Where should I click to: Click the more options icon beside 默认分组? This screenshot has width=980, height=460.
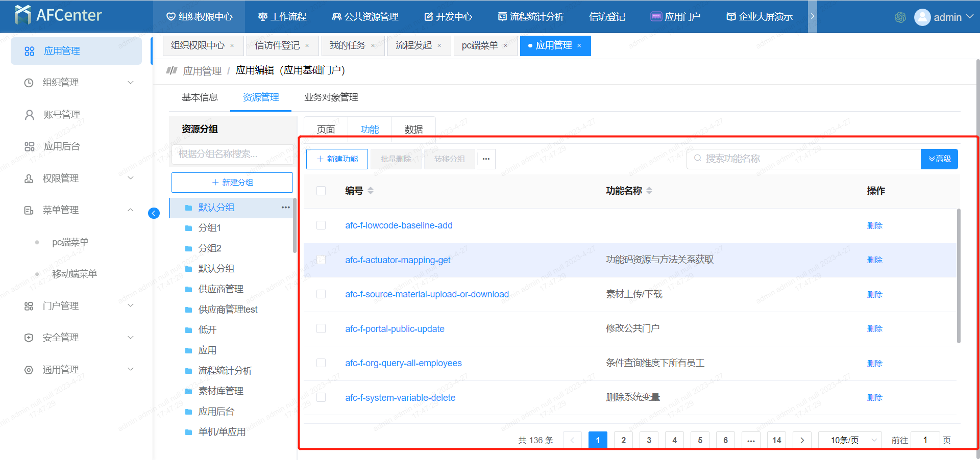pos(285,207)
